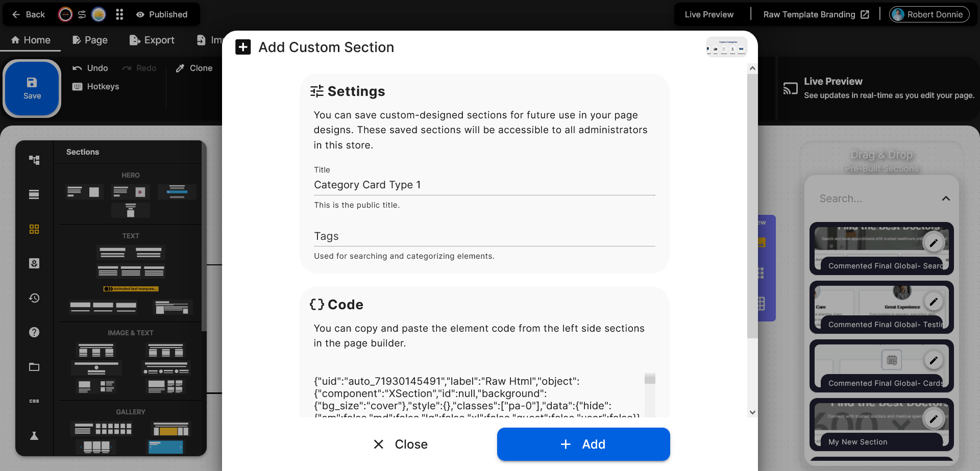Switch to the Page tab
The width and height of the screenshot is (980, 471).
(x=90, y=40)
